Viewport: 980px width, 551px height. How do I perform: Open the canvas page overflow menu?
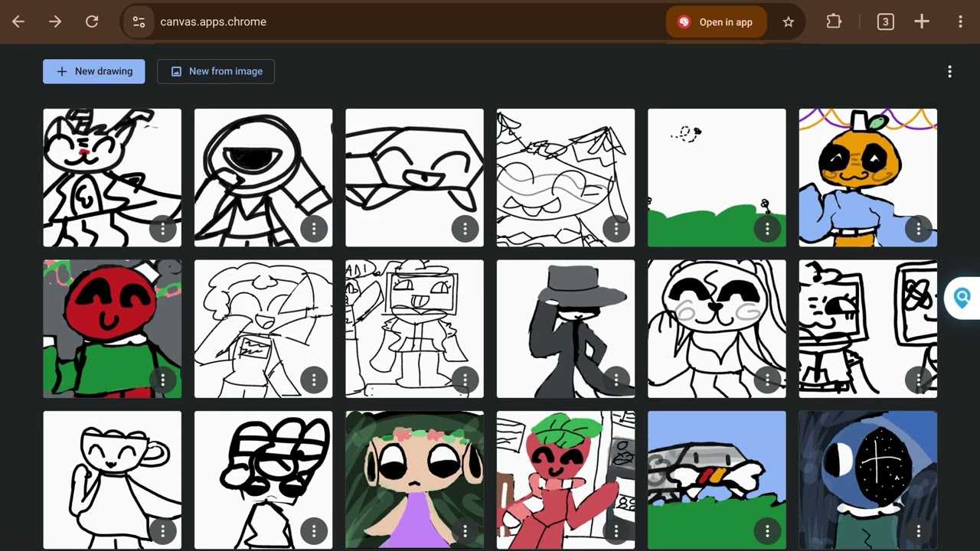(949, 71)
